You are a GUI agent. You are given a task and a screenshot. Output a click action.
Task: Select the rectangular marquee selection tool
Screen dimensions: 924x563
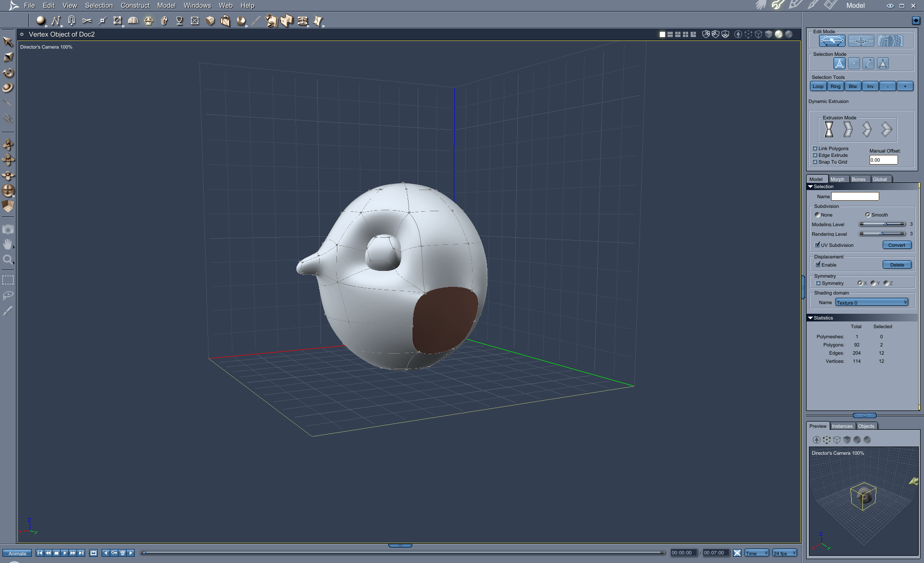tap(8, 280)
